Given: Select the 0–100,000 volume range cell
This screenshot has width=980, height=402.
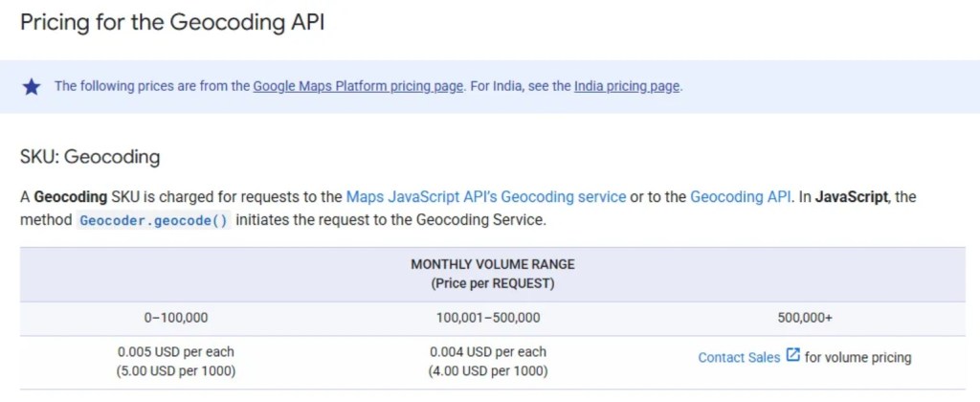Looking at the screenshot, I should 175,317.
